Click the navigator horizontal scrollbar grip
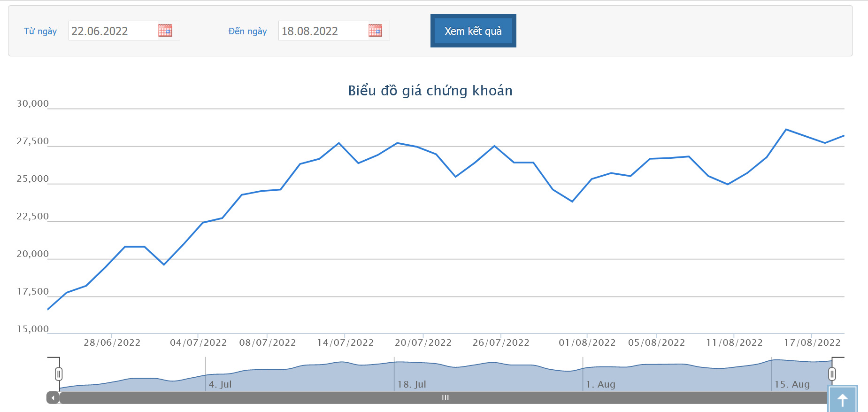Image resolution: width=868 pixels, height=412 pixels. click(x=446, y=398)
